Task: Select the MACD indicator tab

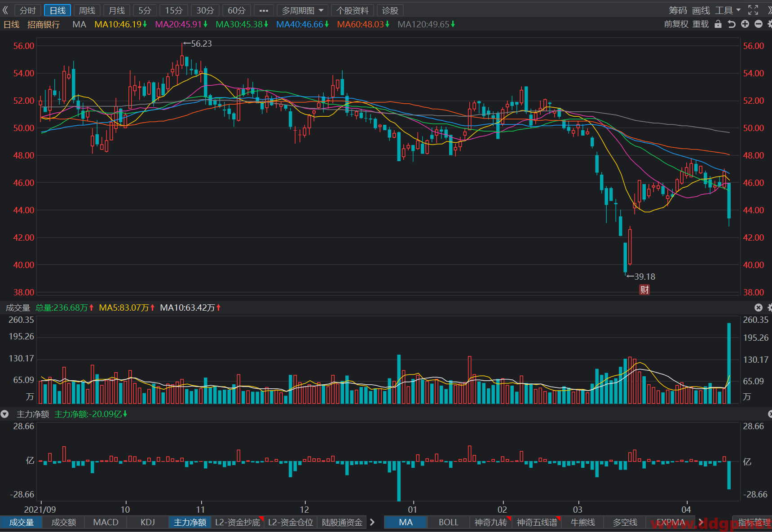Action: click(x=106, y=522)
